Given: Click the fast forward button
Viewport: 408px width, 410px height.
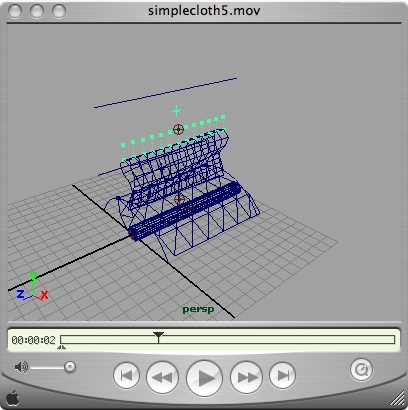Looking at the screenshot, I should pyautogui.click(x=246, y=377).
